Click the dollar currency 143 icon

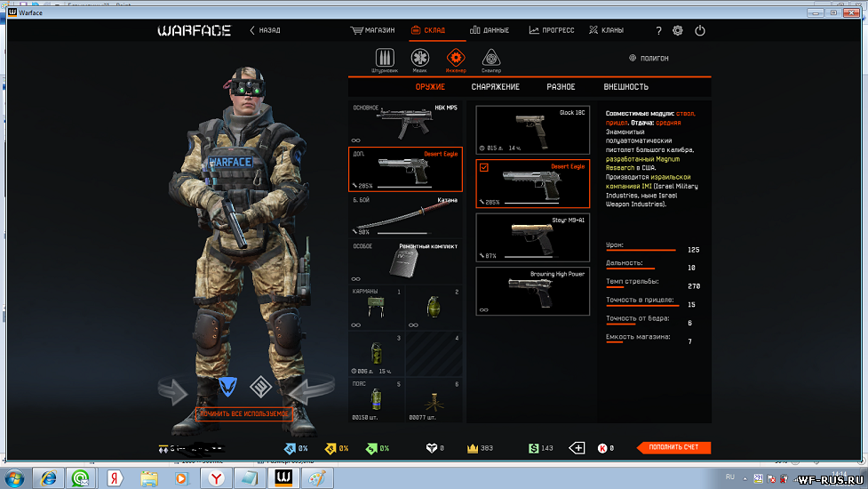[x=534, y=448]
